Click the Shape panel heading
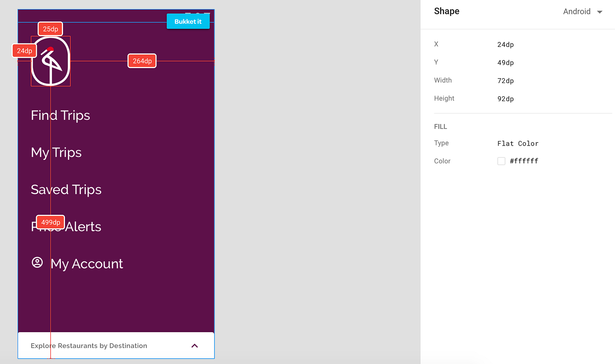The height and width of the screenshot is (364, 615). coord(447,11)
